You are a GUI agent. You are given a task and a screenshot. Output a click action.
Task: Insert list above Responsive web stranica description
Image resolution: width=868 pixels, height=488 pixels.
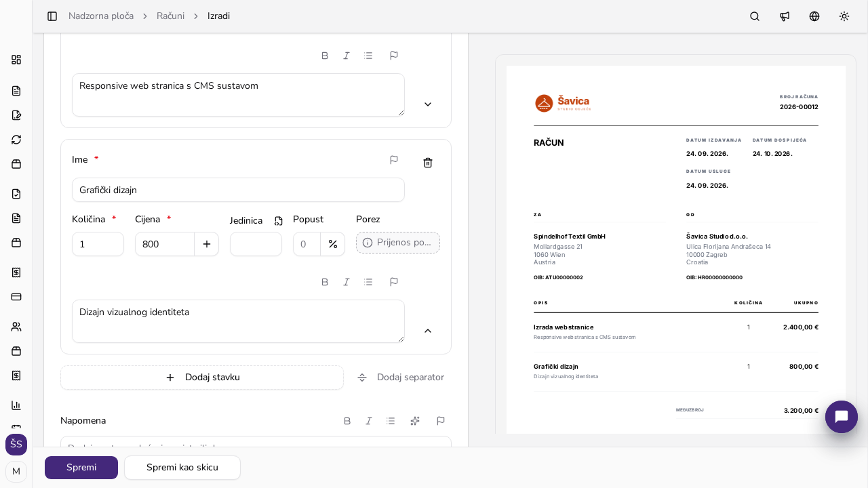[x=368, y=56]
